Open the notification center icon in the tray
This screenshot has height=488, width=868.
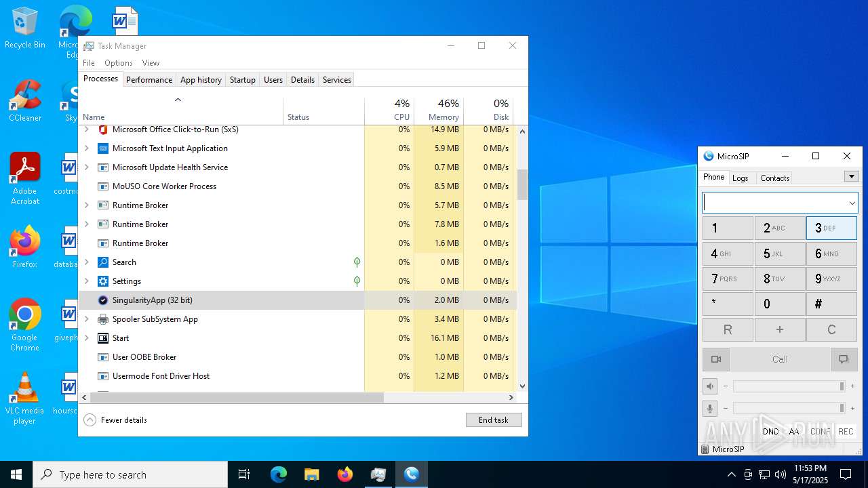[x=846, y=474]
